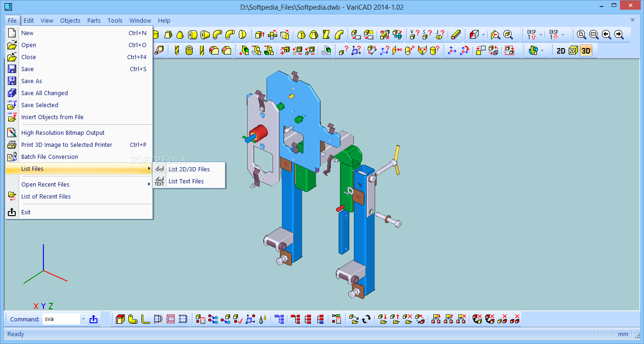Open the Tools menu
The height and width of the screenshot is (344, 644).
click(115, 20)
